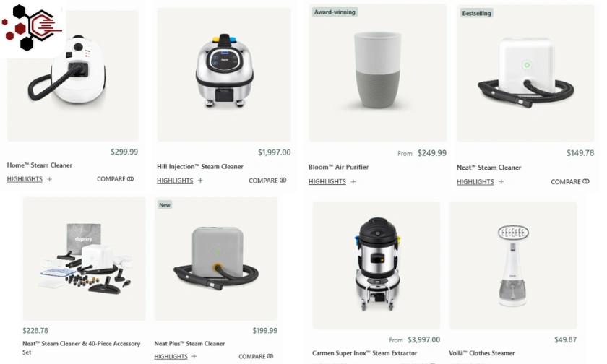Click the hexagon logo in the corner

32,28
